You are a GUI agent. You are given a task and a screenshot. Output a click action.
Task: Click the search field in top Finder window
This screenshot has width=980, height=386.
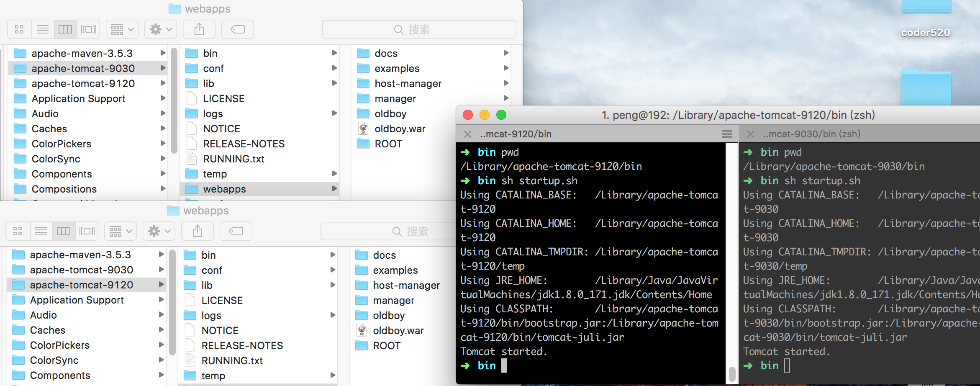419,29
